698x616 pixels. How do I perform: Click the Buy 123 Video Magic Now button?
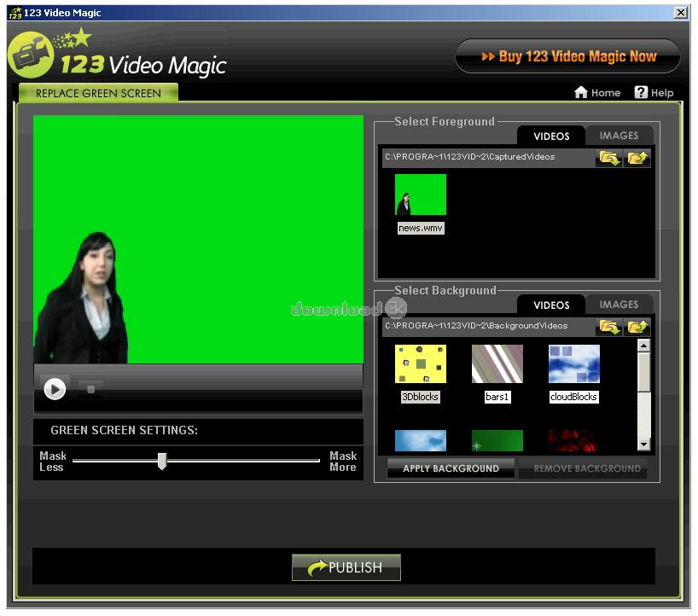coord(568,56)
